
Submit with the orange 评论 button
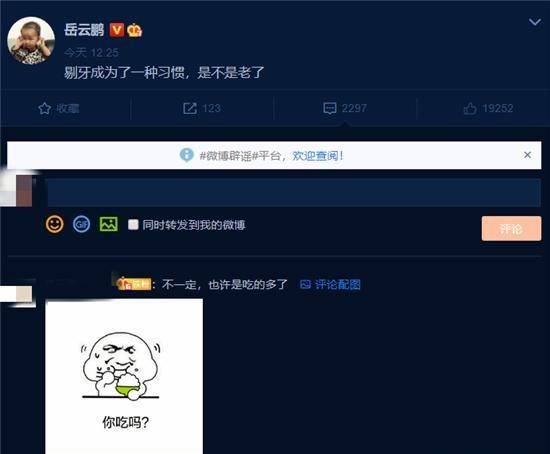coord(511,229)
